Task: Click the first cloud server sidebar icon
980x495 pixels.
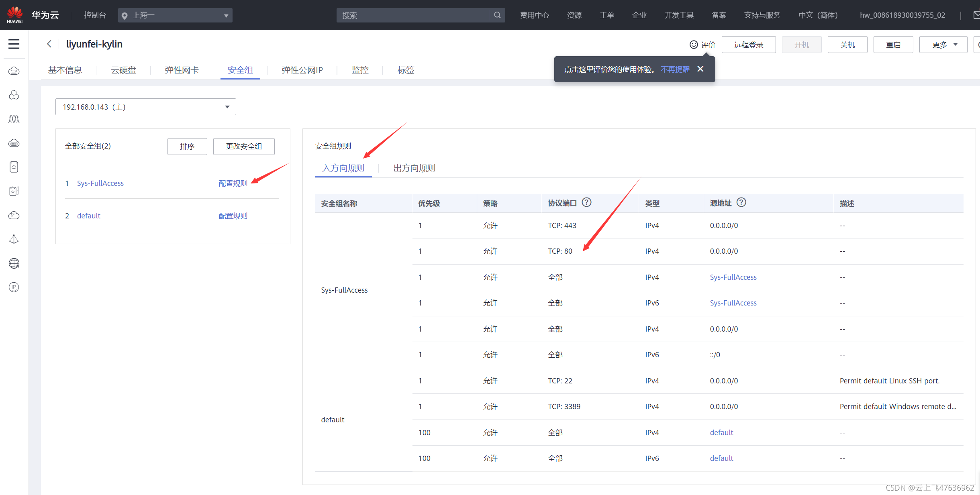Action: pos(14,71)
